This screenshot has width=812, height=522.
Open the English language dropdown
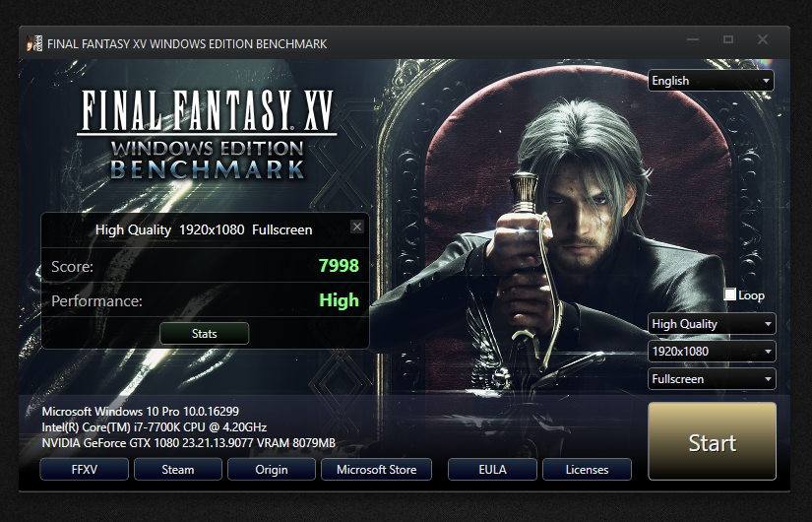[711, 81]
